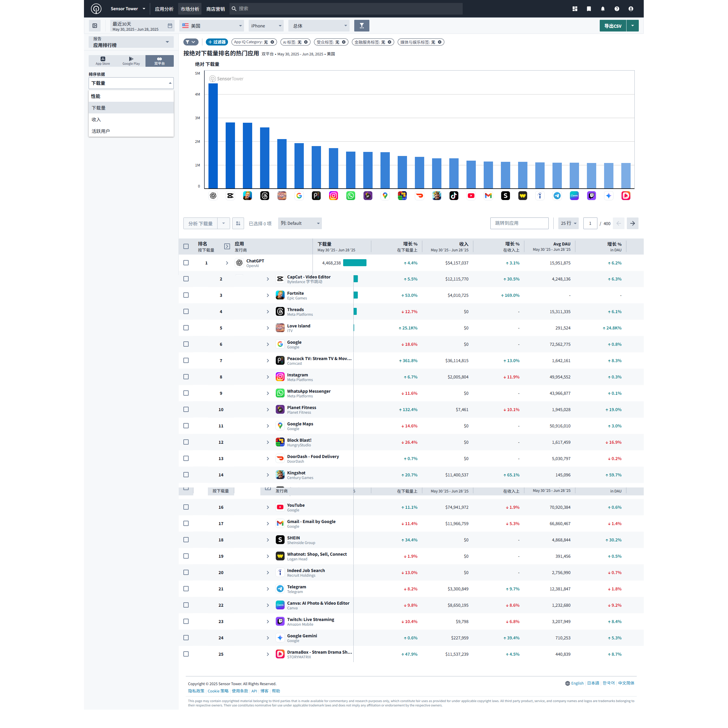The height and width of the screenshot is (728, 728).
Task: Click the help question mark icon
Action: pyautogui.click(x=616, y=9)
